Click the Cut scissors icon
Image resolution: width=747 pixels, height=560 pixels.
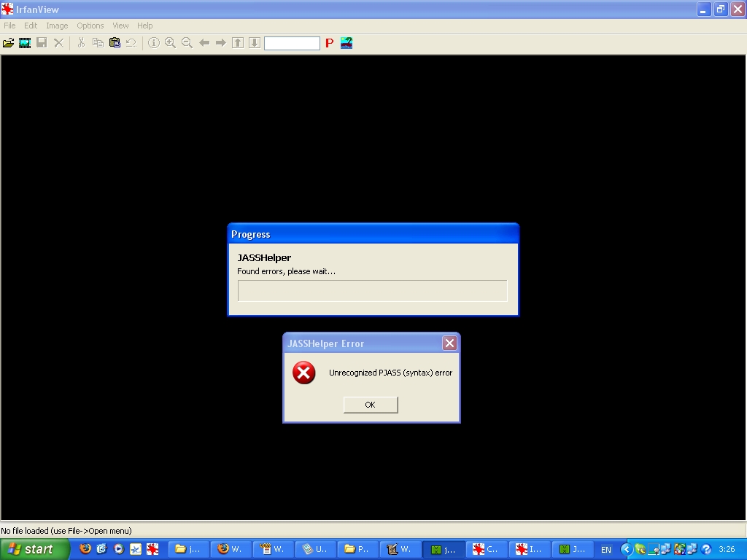coord(81,43)
